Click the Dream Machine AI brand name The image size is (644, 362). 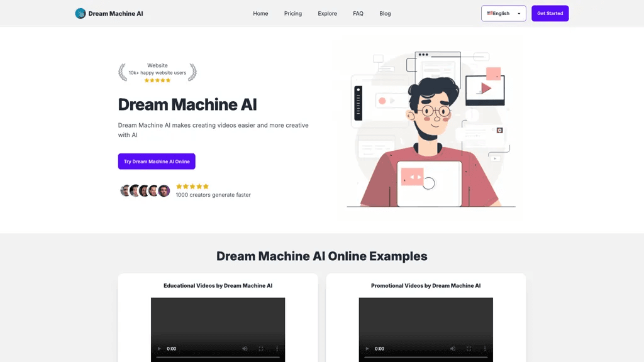(116, 14)
